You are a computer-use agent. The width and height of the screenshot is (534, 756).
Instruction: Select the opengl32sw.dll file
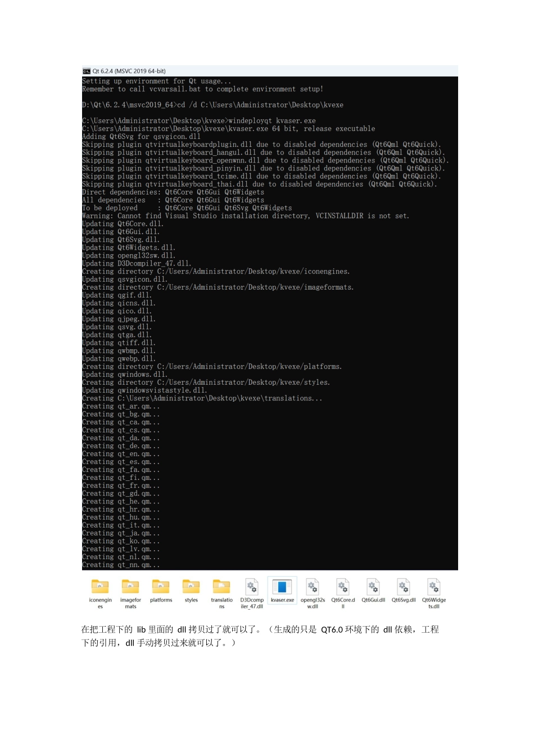[313, 594]
